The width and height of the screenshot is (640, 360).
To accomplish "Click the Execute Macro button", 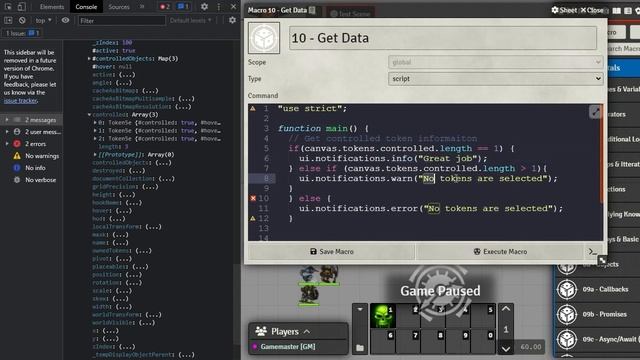I will (500, 251).
